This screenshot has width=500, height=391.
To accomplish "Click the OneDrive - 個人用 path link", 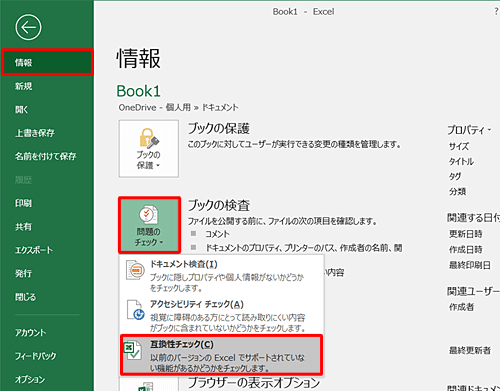I will (155, 107).
